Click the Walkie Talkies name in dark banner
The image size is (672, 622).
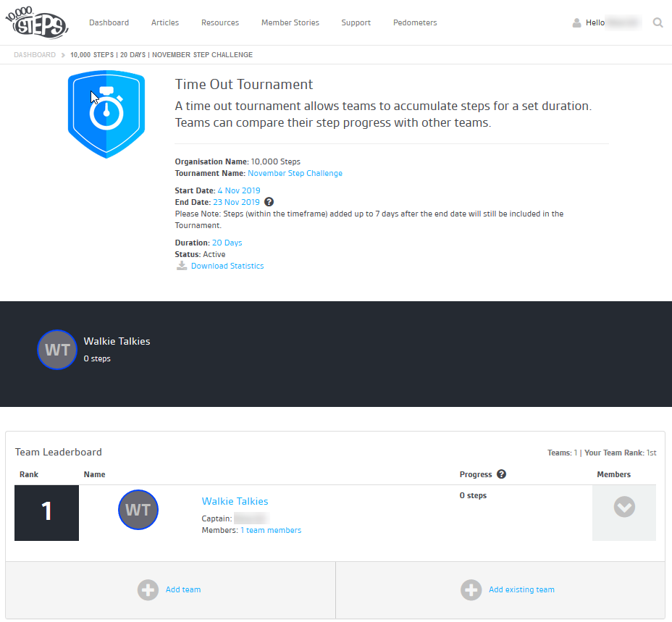(x=117, y=341)
